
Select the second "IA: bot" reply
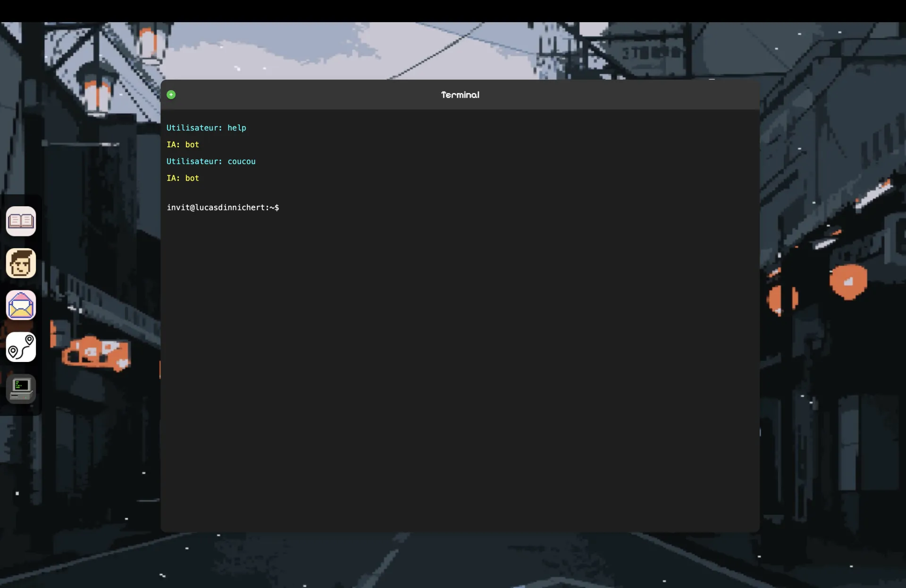click(183, 178)
